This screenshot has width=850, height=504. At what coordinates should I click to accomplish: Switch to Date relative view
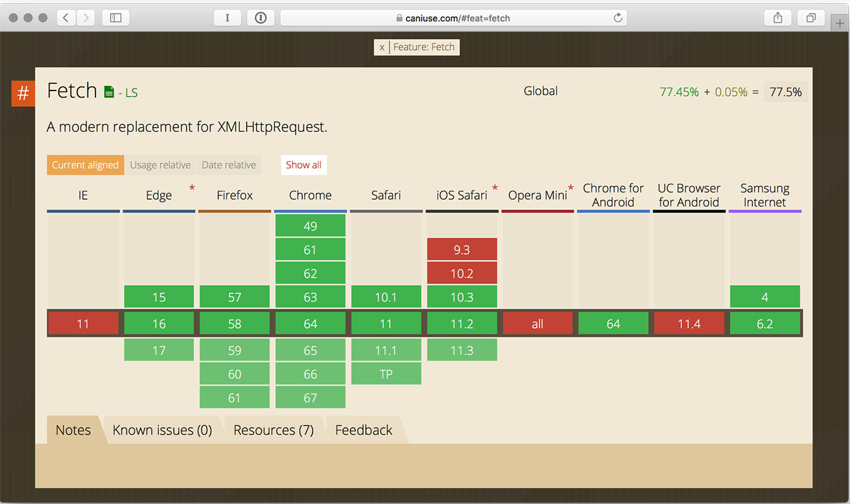[x=229, y=165]
